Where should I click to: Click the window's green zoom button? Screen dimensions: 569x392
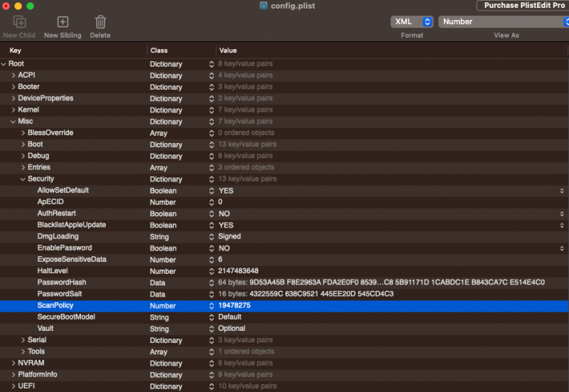31,6
